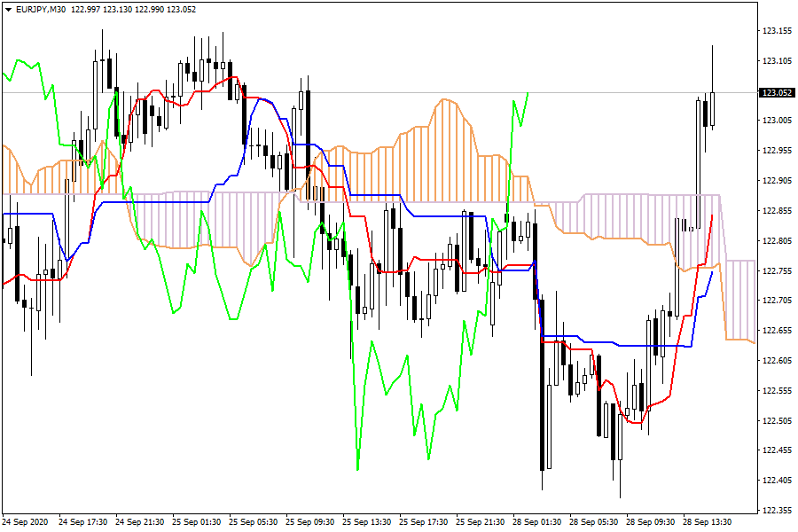Select the right end of the blue Kijun line
This screenshot has width=798, height=532.
pyautogui.click(x=711, y=272)
